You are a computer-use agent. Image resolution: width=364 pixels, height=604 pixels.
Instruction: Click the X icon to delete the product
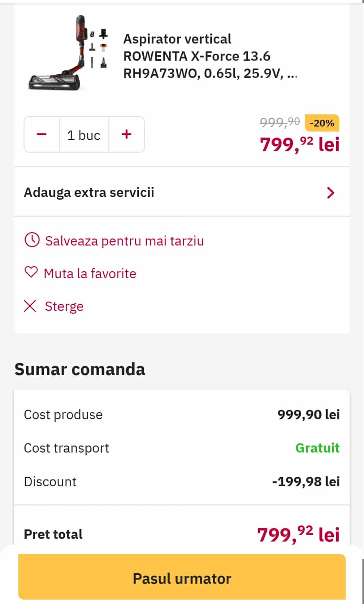pos(30,306)
